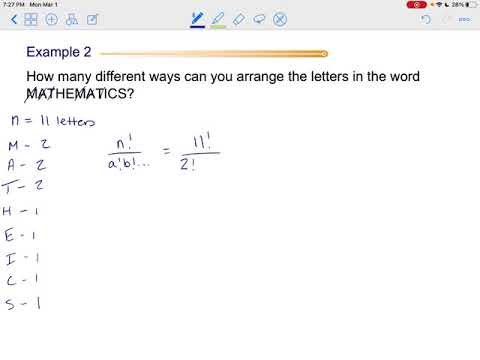This screenshot has width=480, height=360.
Task: Open the page thumbnails grid view
Action: tap(31, 19)
